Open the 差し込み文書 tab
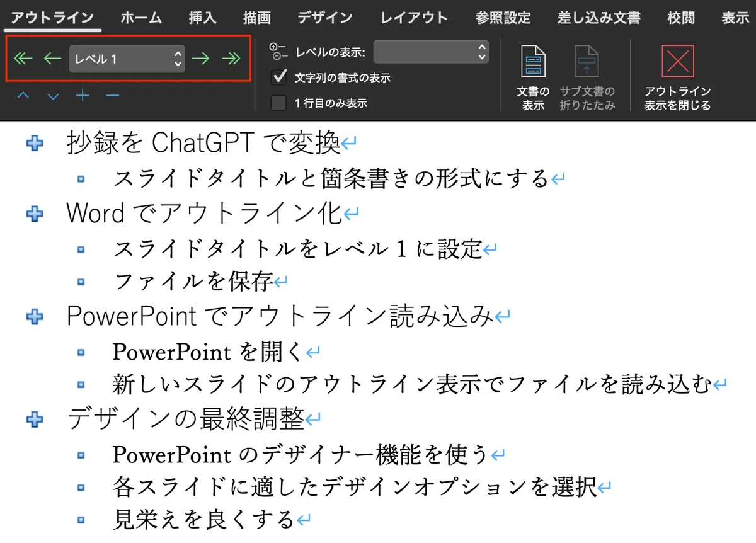 (598, 18)
